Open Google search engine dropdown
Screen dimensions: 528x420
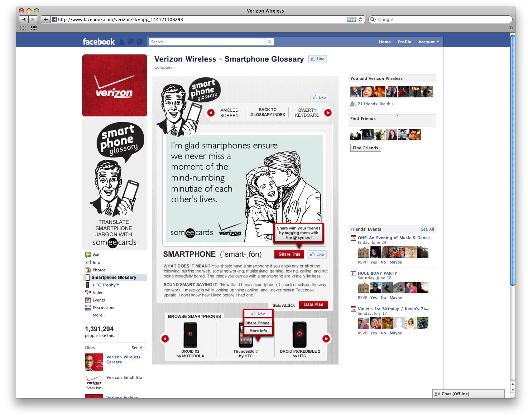tap(374, 19)
